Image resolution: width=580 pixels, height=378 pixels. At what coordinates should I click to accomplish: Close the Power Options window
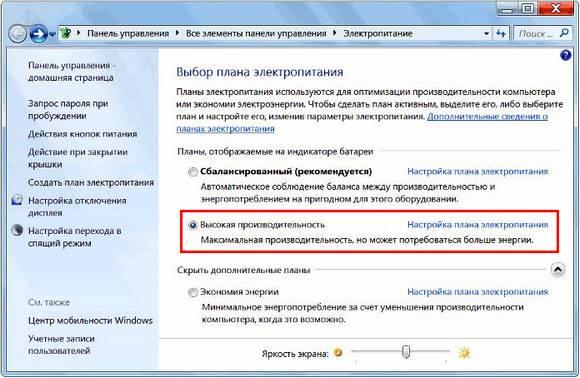556,9
